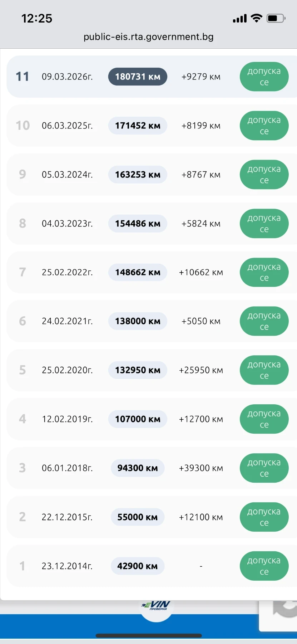The width and height of the screenshot is (297, 644).
Task: Tap the green status badge for 06.03.2025
Action: point(264,126)
